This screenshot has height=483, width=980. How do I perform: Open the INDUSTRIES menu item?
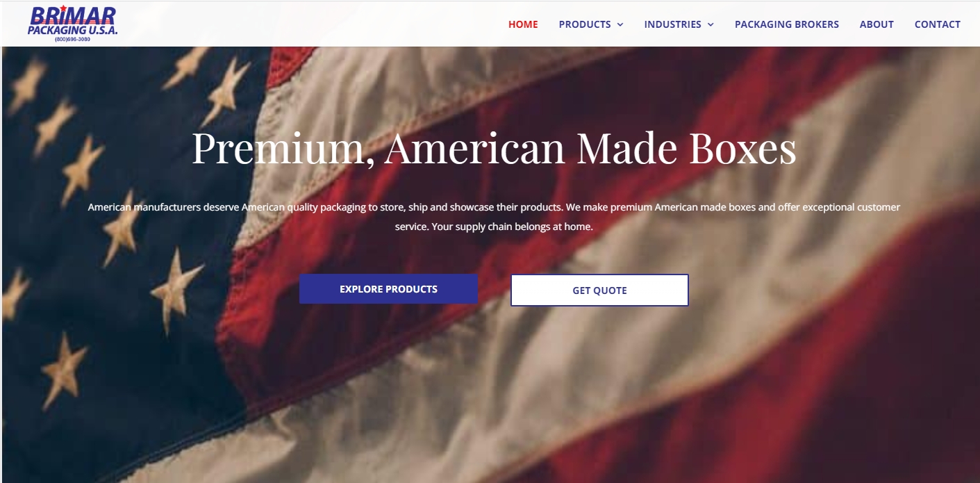(x=673, y=24)
